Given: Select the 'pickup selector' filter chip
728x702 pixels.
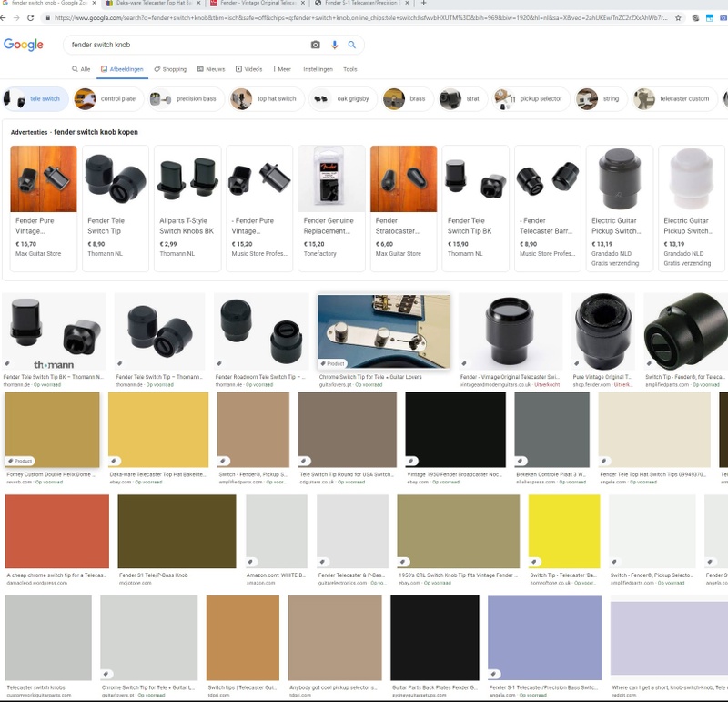Looking at the screenshot, I should coord(531,98).
